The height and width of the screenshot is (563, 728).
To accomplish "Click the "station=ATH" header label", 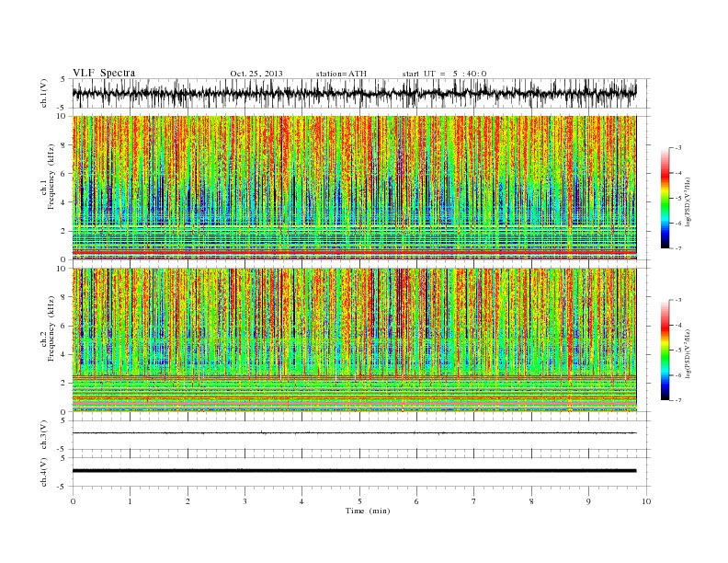I will pos(341,74).
